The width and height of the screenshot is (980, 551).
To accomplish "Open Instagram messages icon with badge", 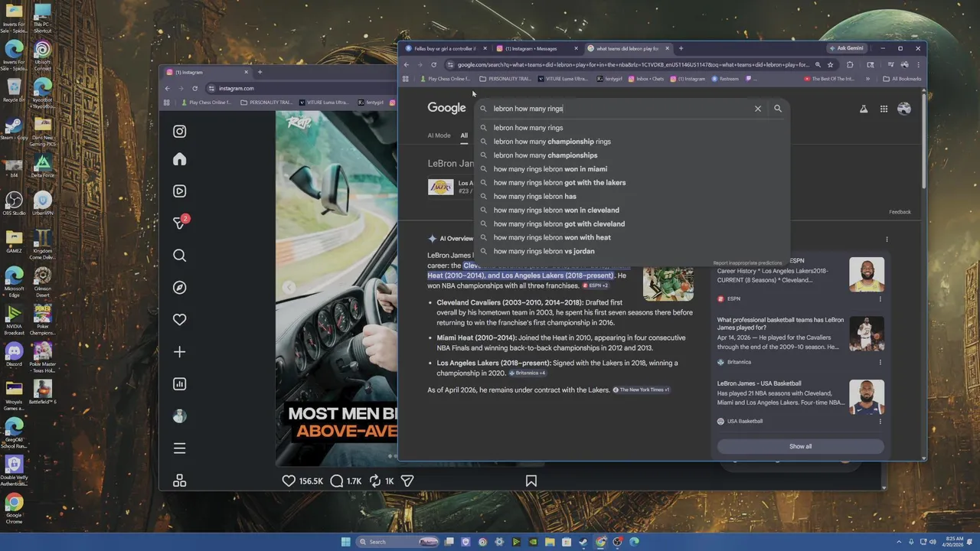I will click(x=181, y=222).
